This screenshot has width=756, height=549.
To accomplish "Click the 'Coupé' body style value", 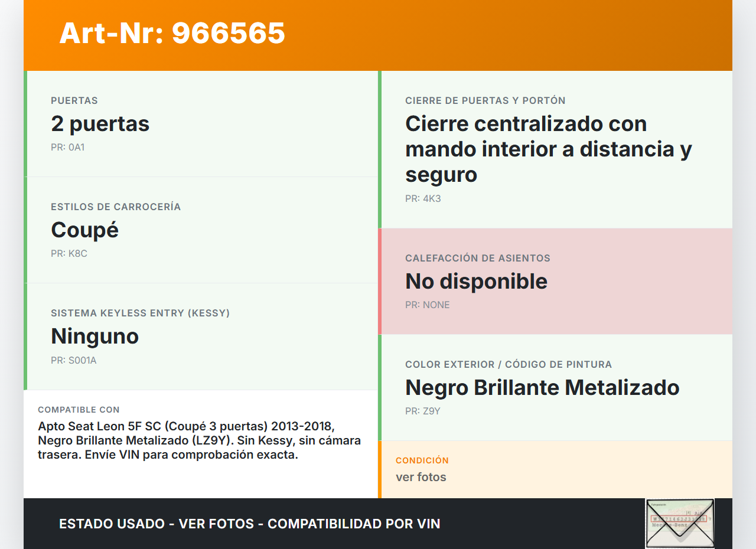I will click(85, 230).
